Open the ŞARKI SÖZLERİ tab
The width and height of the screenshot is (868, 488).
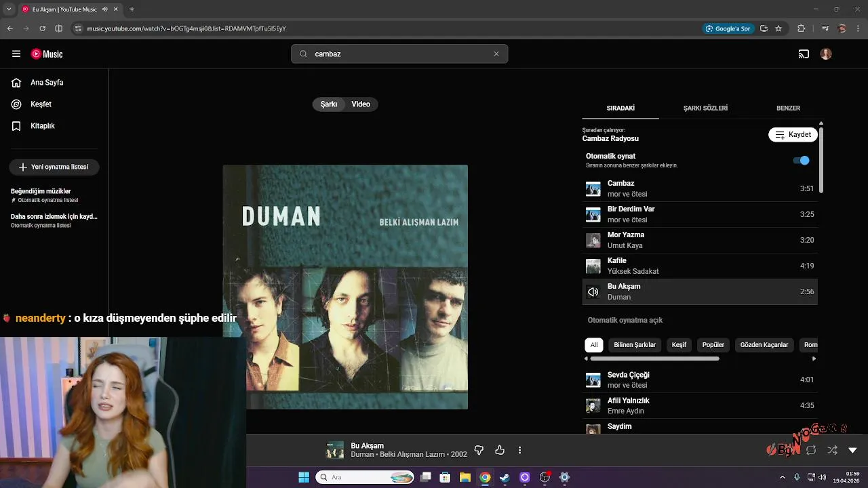705,108
